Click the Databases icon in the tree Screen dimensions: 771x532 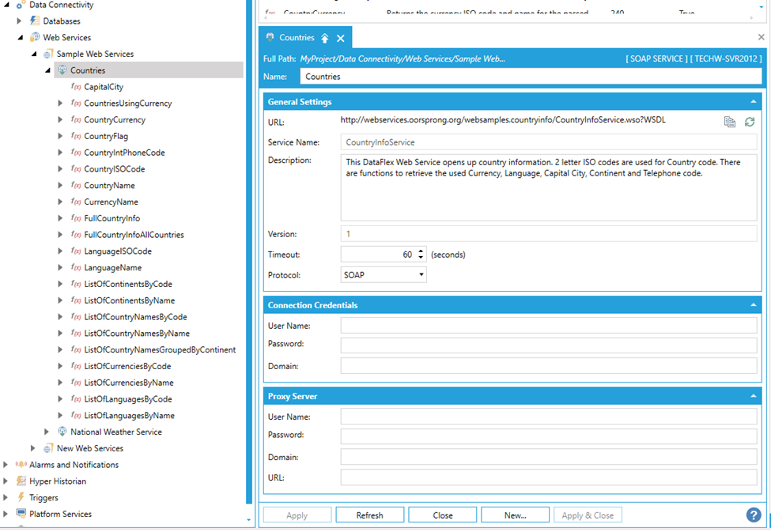(35, 21)
